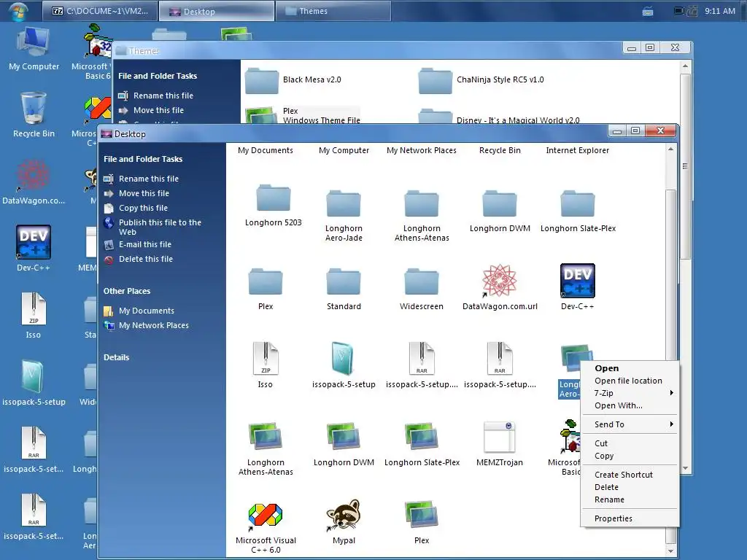Select the Longhorn DWM folder icon

(x=500, y=204)
